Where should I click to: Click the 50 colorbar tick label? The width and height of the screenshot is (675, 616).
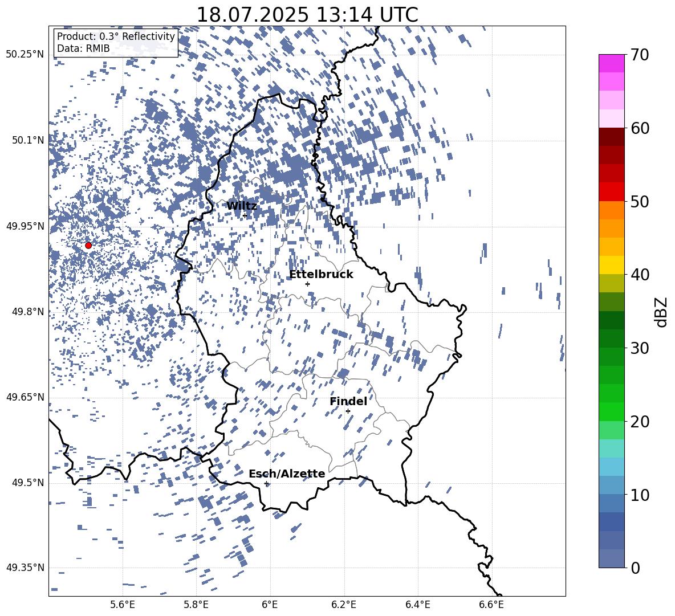640,202
